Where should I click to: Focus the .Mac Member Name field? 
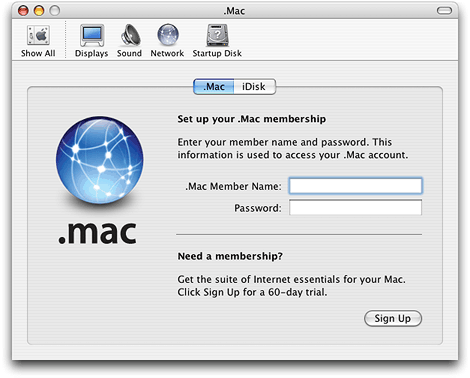[355, 186]
